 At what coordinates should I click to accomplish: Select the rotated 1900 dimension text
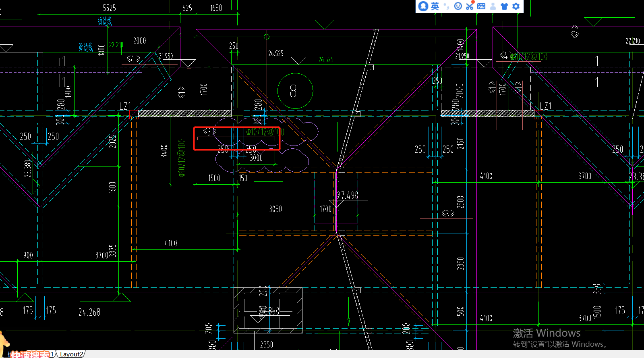68,92
